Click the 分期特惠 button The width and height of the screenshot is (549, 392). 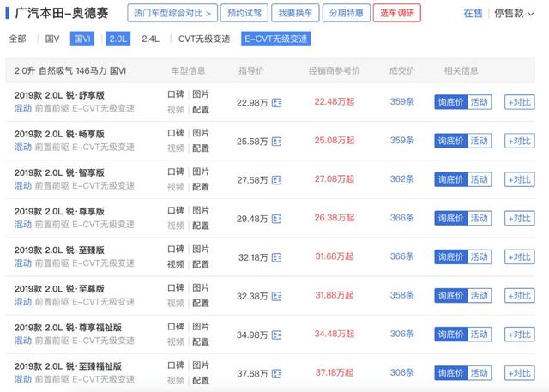(347, 14)
